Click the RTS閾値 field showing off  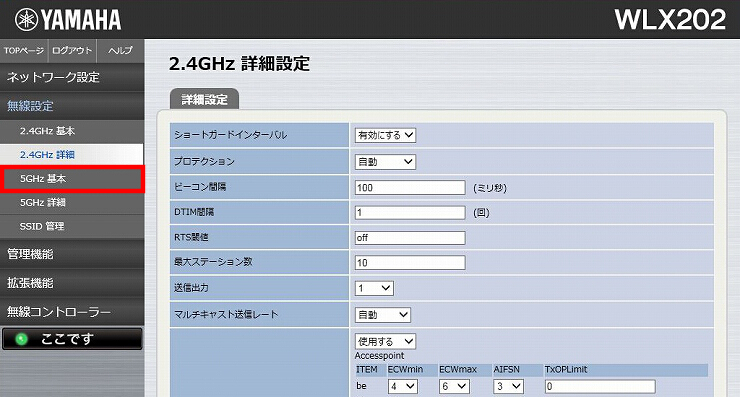pyautogui.click(x=410, y=237)
